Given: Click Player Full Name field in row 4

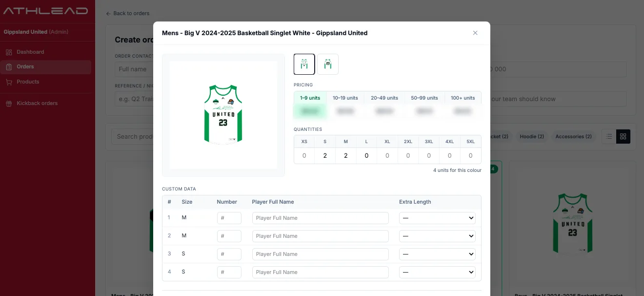Looking at the screenshot, I should (321, 272).
